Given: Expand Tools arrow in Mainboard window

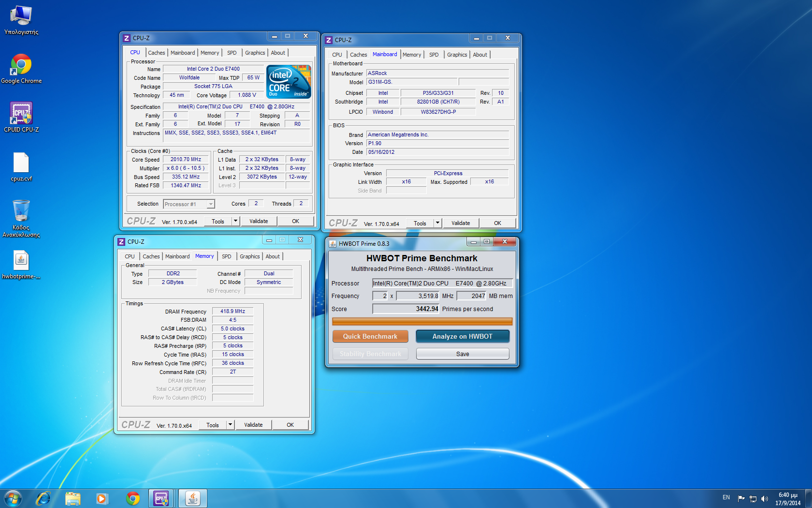Looking at the screenshot, I should click(x=437, y=223).
